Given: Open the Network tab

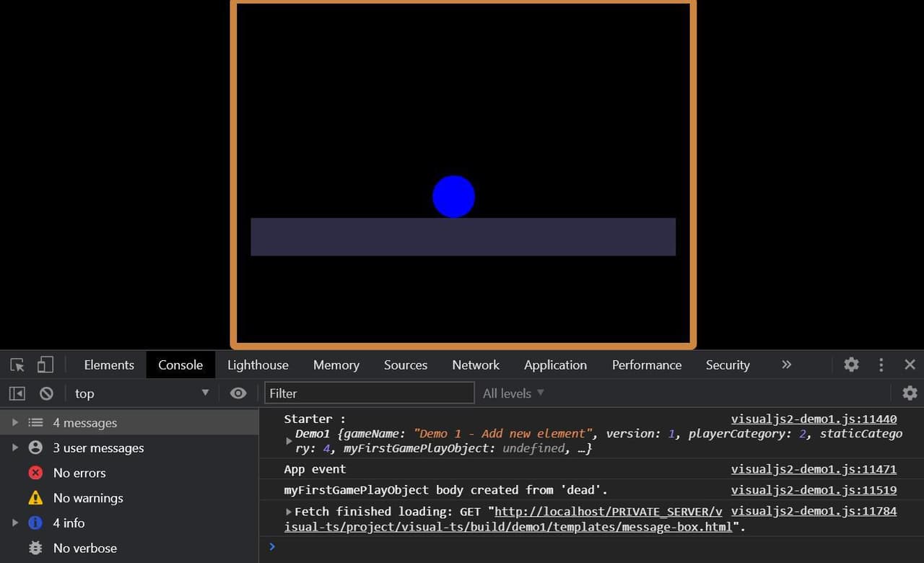Looking at the screenshot, I should click(x=476, y=365).
